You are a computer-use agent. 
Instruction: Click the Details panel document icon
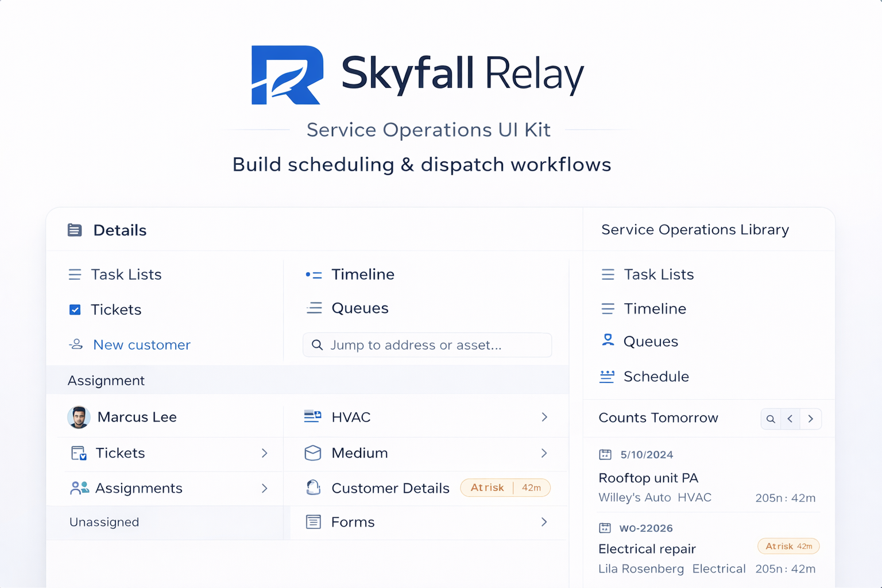75,230
